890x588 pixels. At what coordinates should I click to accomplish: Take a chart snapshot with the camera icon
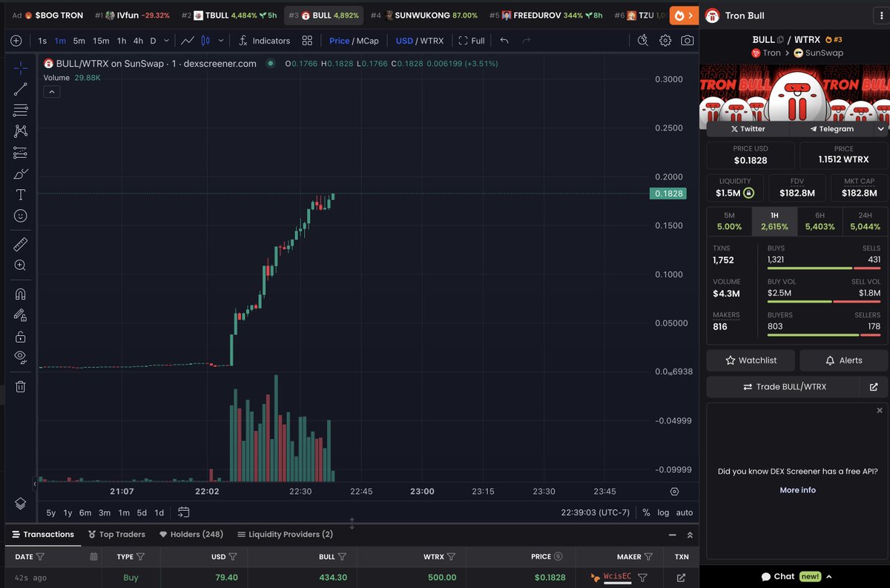pyautogui.click(x=687, y=41)
